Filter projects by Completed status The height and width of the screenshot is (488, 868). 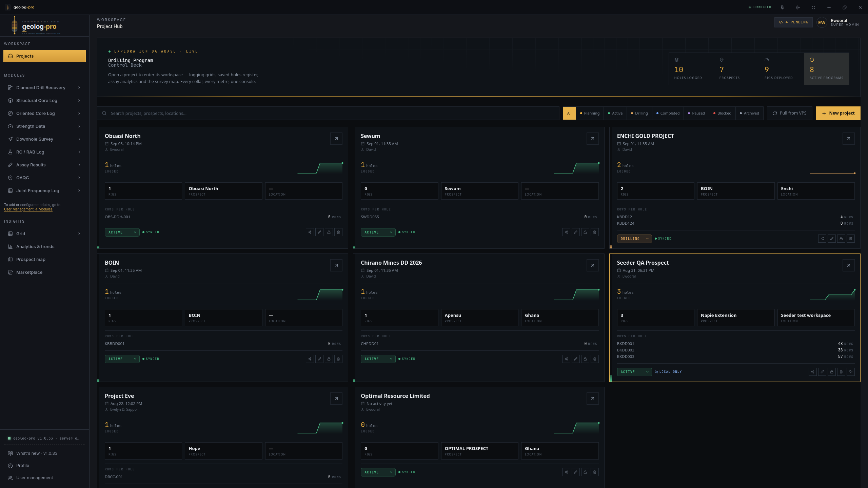click(x=668, y=113)
